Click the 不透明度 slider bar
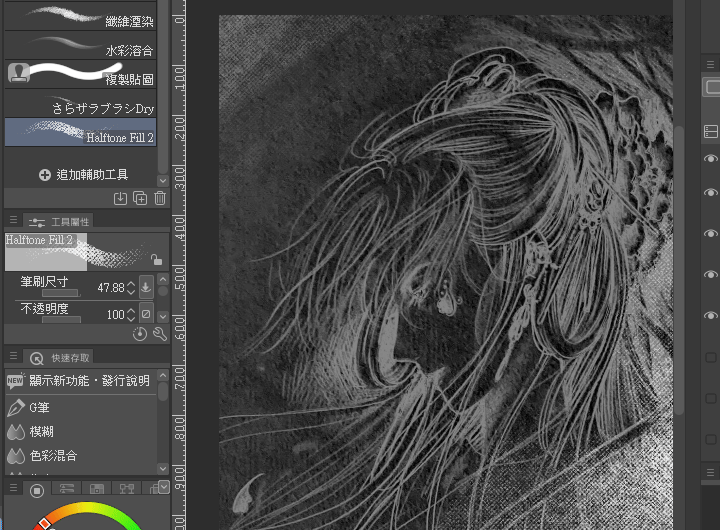Screen dimensions: 720x530 [x=61, y=320]
